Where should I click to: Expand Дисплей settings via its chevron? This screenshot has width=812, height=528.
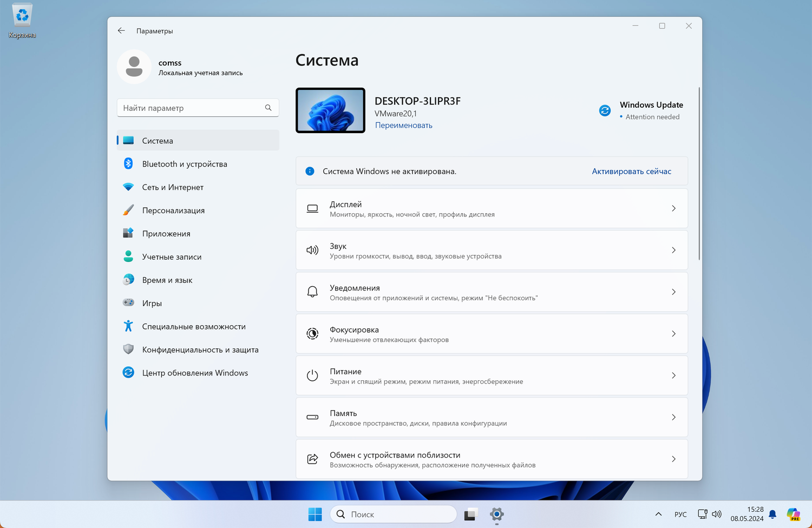tap(673, 208)
